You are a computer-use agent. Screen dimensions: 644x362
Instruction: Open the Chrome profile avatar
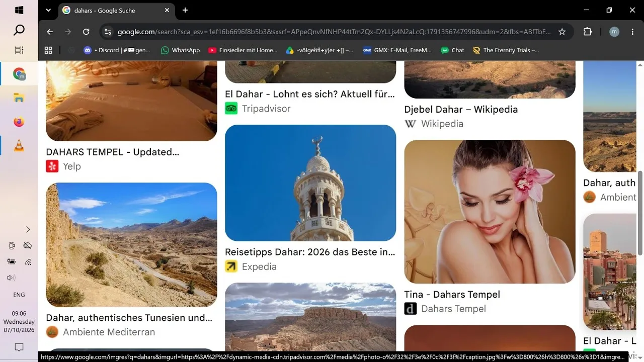pos(614,32)
